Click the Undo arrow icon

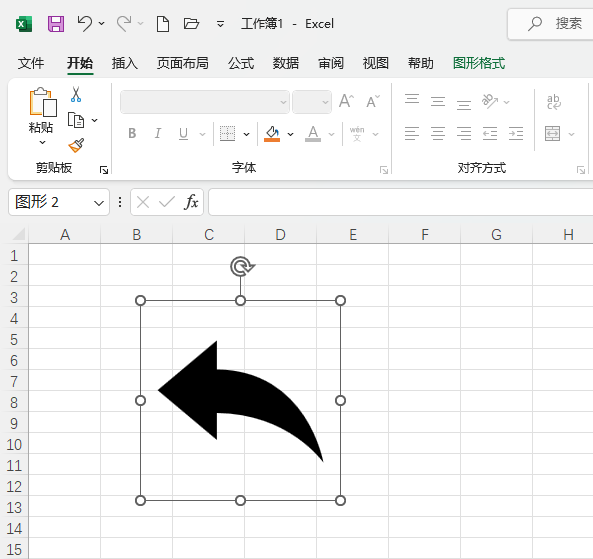[84, 24]
